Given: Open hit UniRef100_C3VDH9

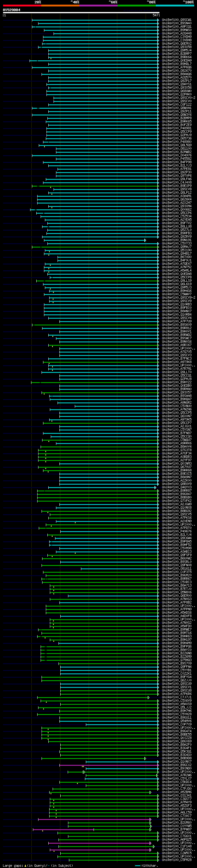Looking at the screenshot, I should [176, 37].
